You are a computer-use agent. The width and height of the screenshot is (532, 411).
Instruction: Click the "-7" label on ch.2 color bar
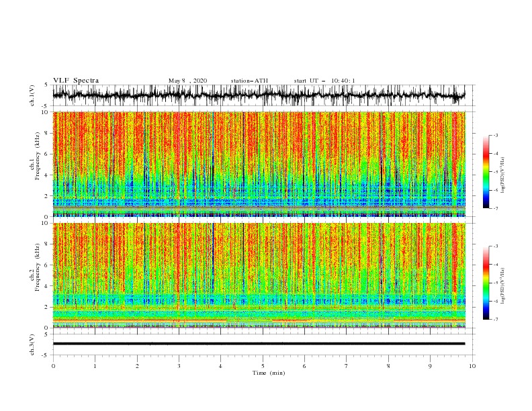pos(496,320)
